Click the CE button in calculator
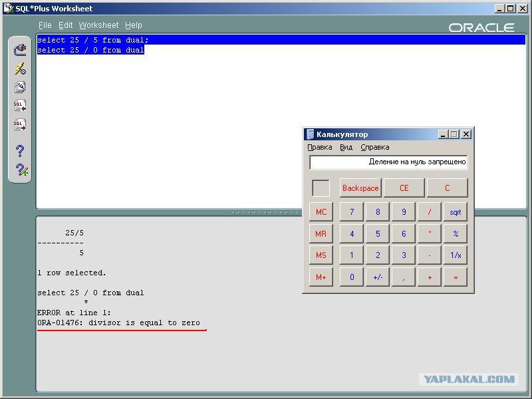 pyautogui.click(x=404, y=188)
